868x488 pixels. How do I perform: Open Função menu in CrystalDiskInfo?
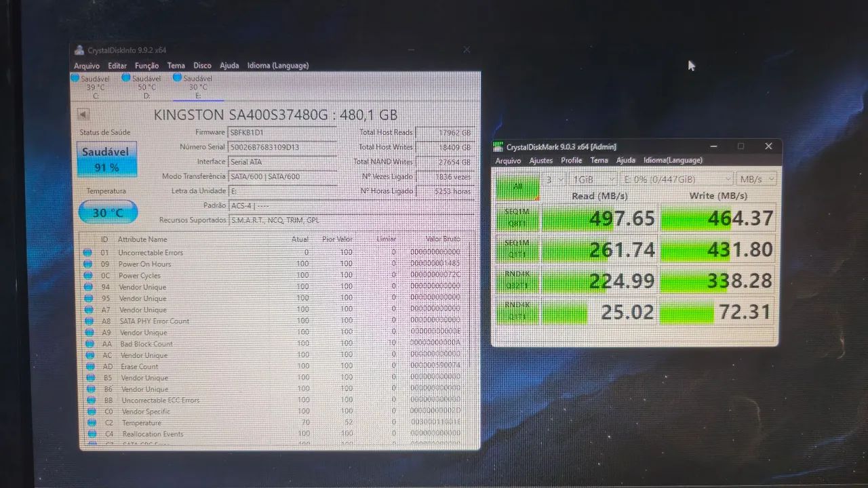(146, 66)
